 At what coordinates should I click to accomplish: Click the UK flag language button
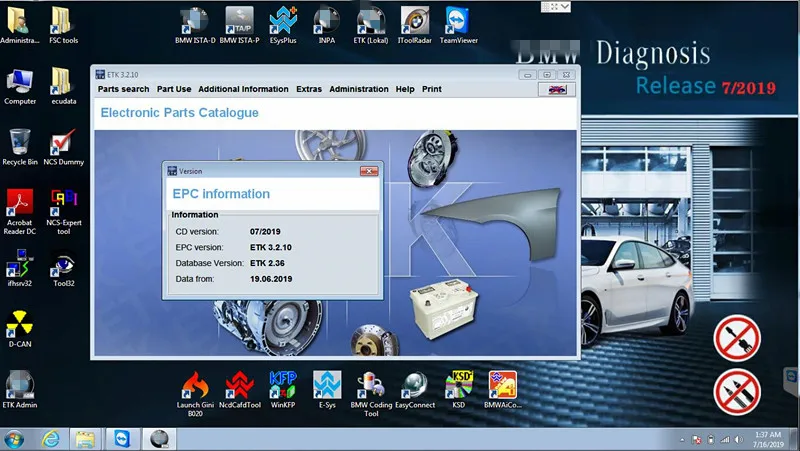point(557,90)
